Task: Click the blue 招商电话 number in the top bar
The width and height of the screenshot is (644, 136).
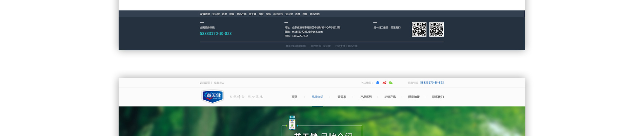Action: pos(432,83)
